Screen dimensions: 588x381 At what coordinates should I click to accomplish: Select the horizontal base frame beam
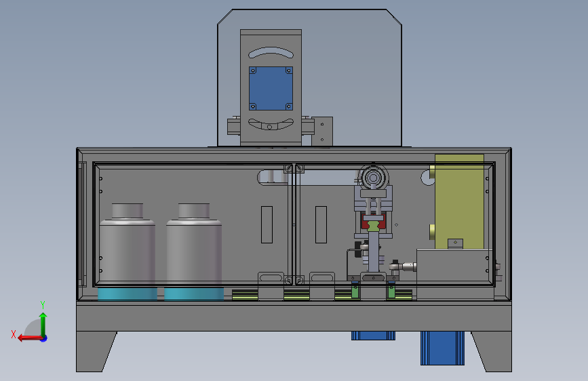tap(294, 317)
